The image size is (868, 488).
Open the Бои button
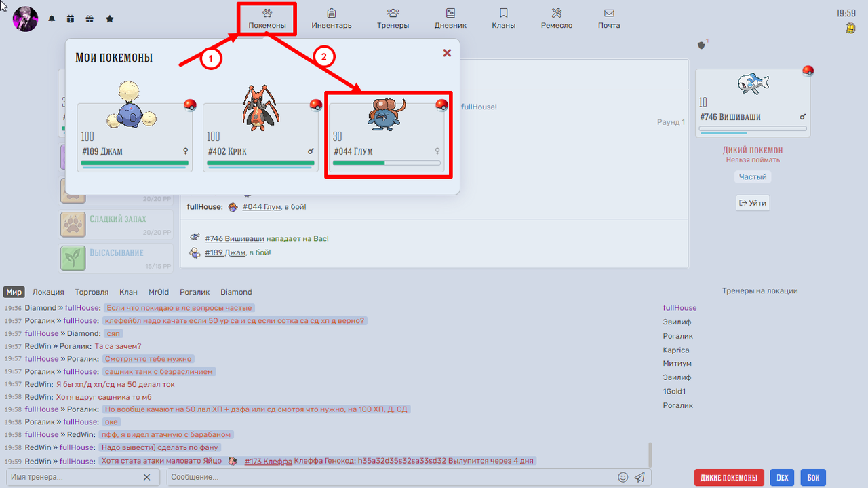click(813, 477)
